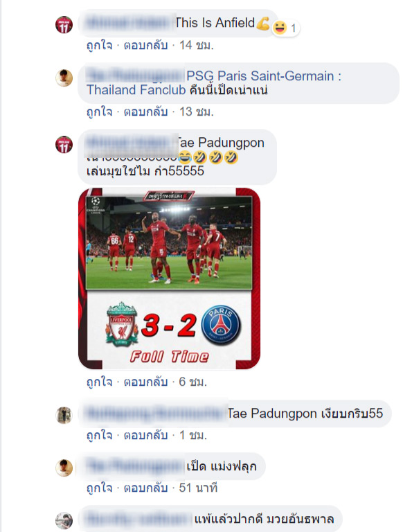Reply to the comment posted 13 ชม. ago
This screenshot has height=532, width=403.
[x=145, y=112]
